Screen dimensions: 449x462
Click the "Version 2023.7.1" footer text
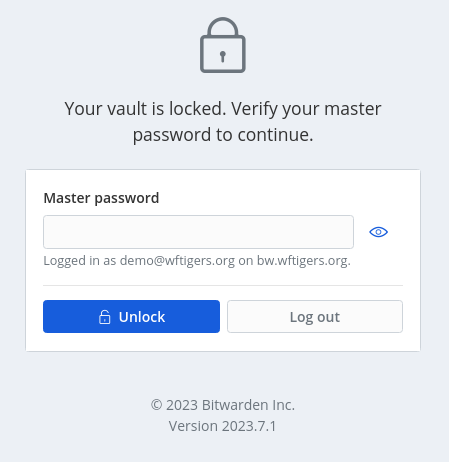point(223,426)
